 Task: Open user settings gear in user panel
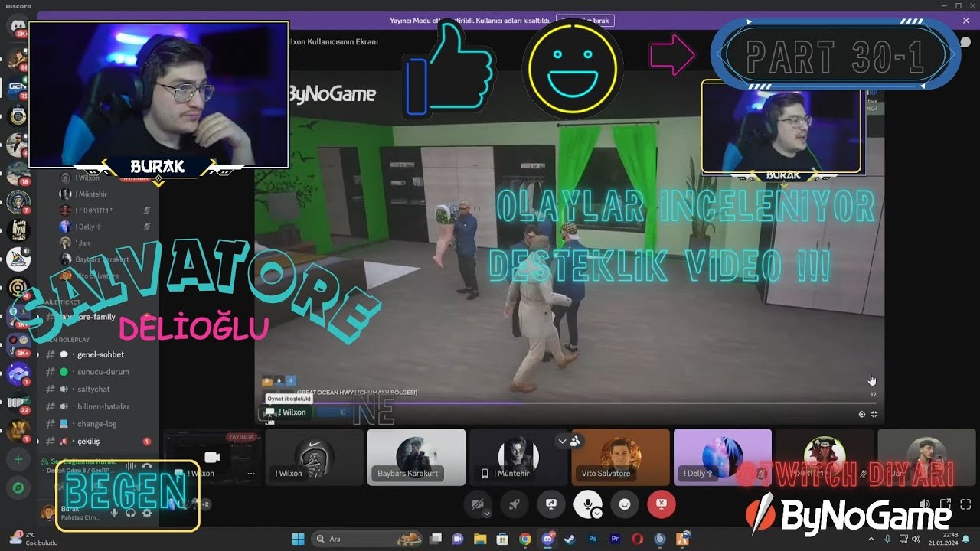147,512
